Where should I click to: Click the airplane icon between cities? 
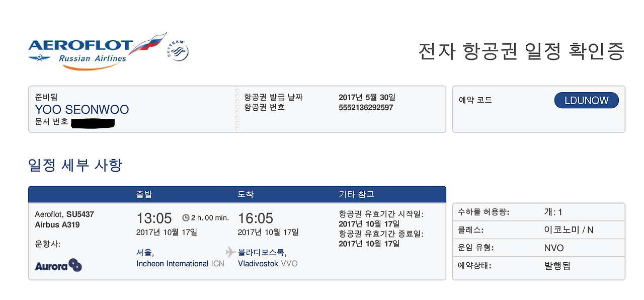coord(230,252)
